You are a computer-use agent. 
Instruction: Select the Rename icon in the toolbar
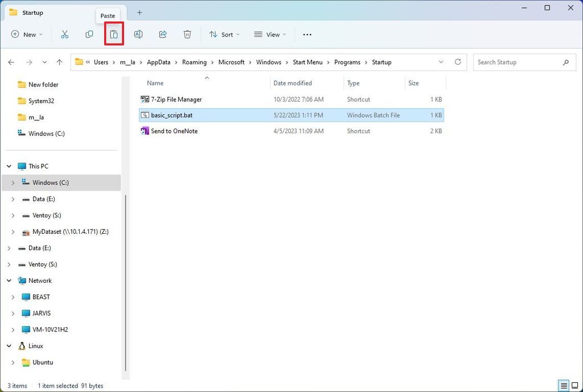click(138, 34)
